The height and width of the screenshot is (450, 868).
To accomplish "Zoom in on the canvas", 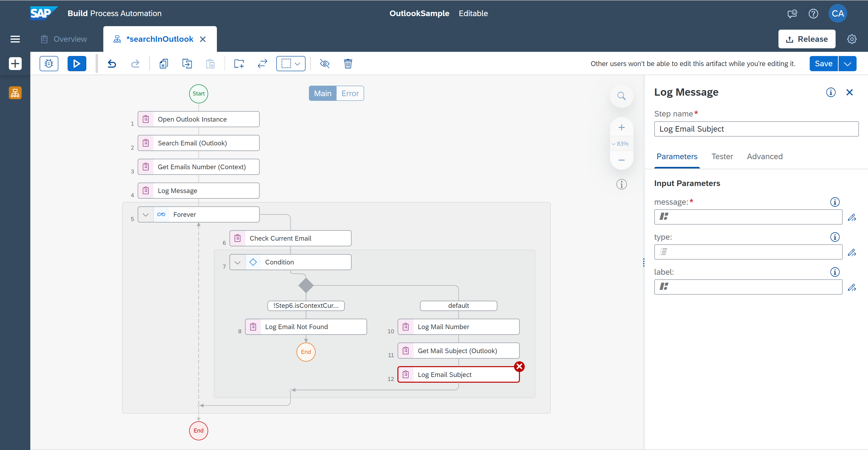I will (622, 127).
